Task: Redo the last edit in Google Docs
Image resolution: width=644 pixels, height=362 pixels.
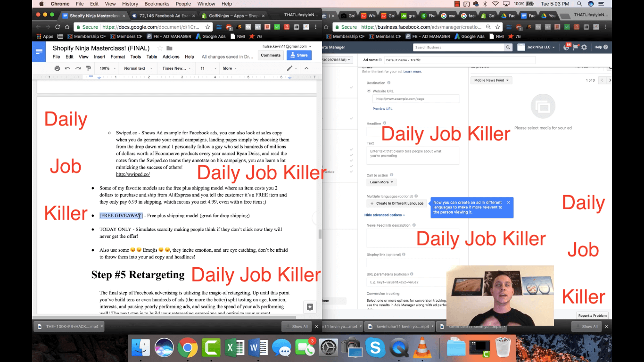Action: coord(78,68)
